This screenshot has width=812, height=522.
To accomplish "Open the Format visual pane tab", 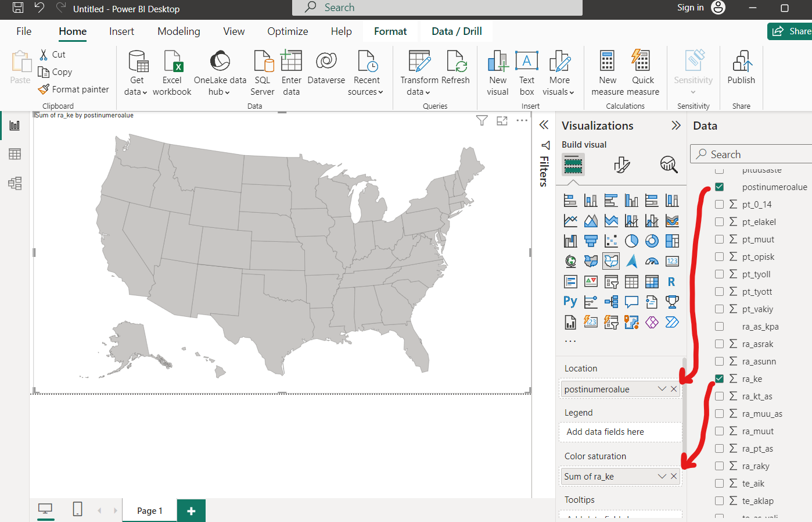I will pyautogui.click(x=621, y=165).
